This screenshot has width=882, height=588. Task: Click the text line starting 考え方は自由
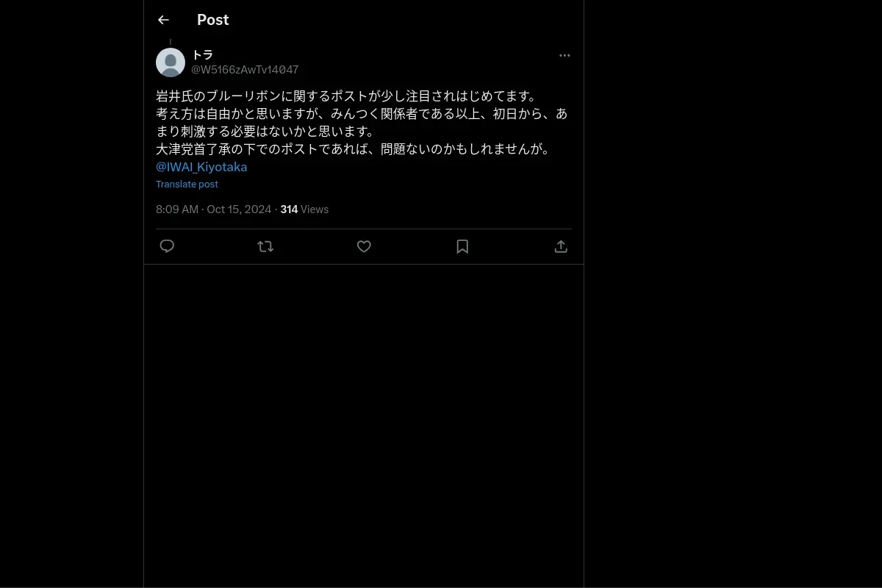(362, 114)
